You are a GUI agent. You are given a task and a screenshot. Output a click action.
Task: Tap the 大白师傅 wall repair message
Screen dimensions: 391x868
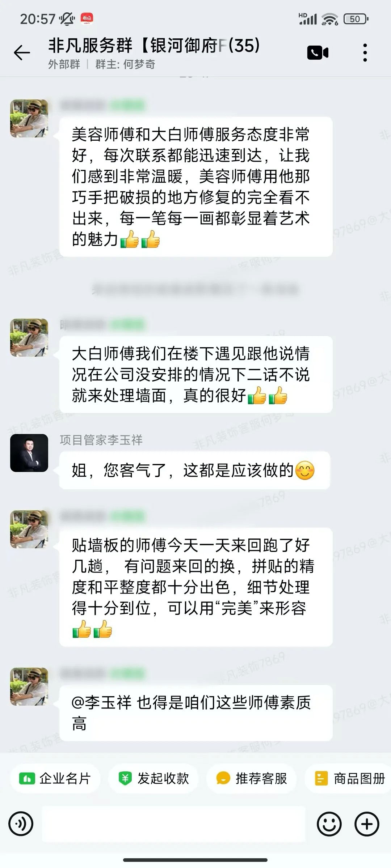tap(196, 374)
